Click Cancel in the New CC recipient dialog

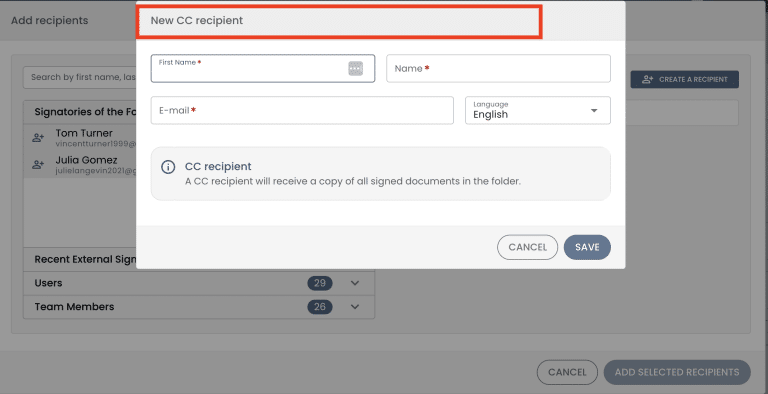528,247
